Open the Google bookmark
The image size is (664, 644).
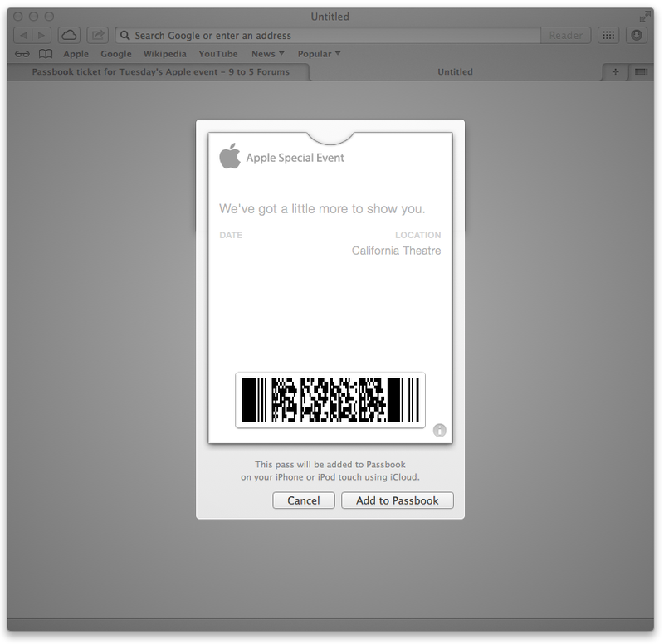pos(116,54)
